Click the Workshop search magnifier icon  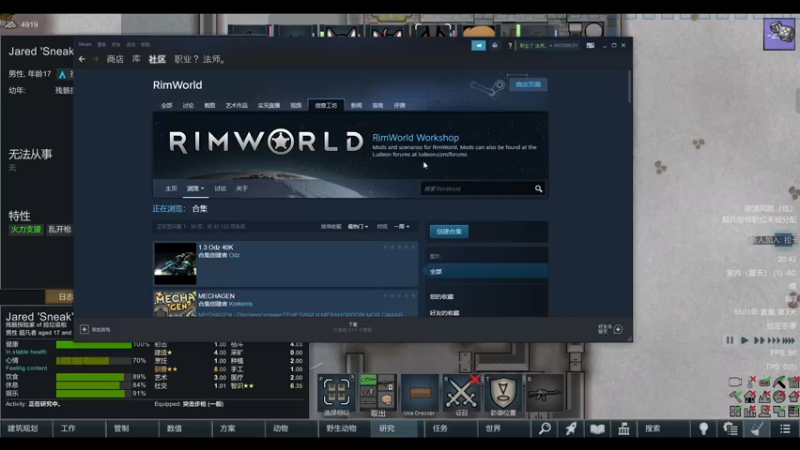coord(538,189)
